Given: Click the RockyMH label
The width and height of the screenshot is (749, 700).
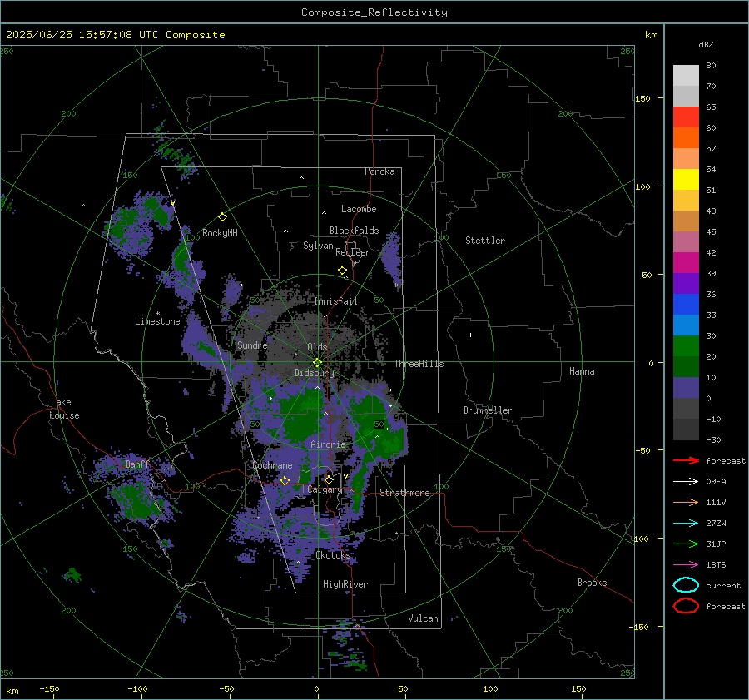Looking at the screenshot, I should (220, 233).
